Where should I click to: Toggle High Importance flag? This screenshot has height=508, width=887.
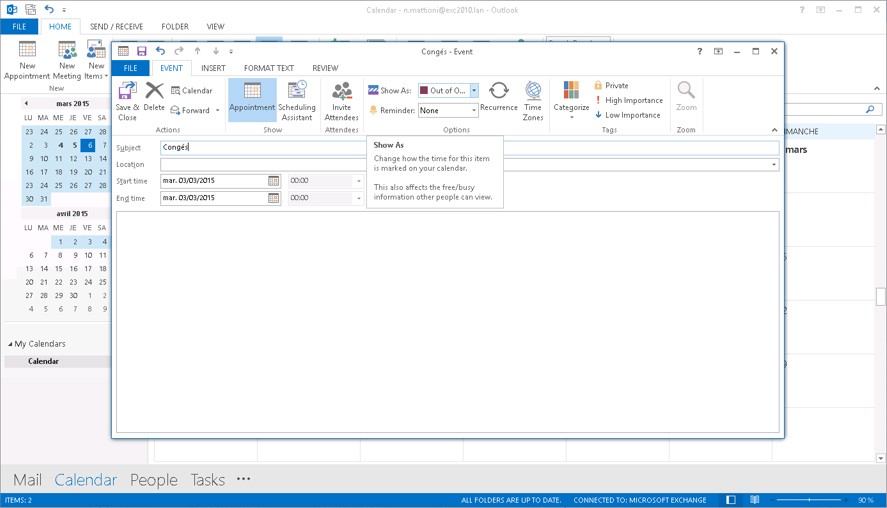point(628,100)
